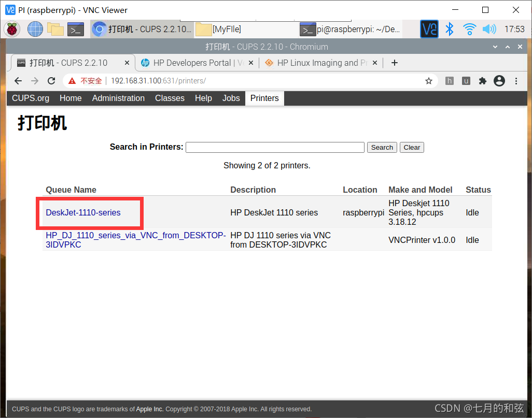Image resolution: width=532 pixels, height=418 pixels.
Task: Click the address bar URL
Action: click(x=159, y=81)
